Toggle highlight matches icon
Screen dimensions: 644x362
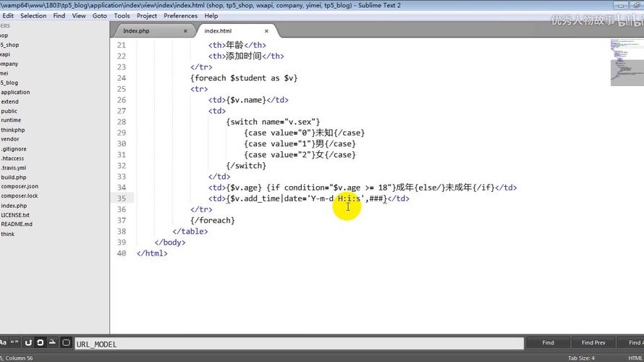click(66, 342)
